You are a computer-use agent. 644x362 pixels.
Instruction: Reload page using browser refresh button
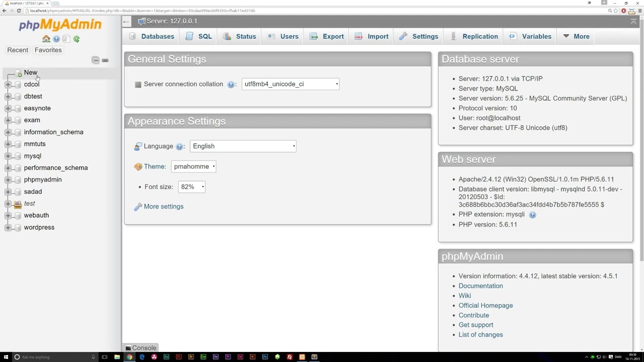point(19,11)
